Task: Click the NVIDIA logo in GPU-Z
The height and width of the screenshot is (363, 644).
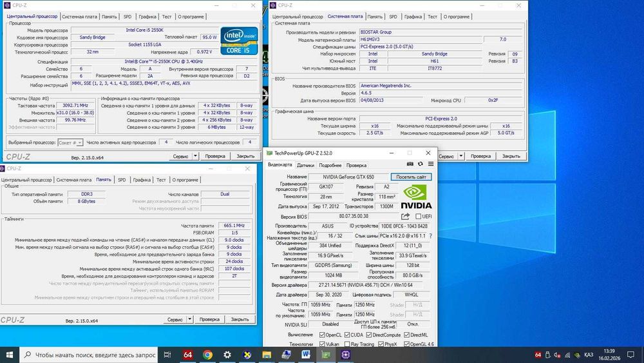Action: pos(416,197)
